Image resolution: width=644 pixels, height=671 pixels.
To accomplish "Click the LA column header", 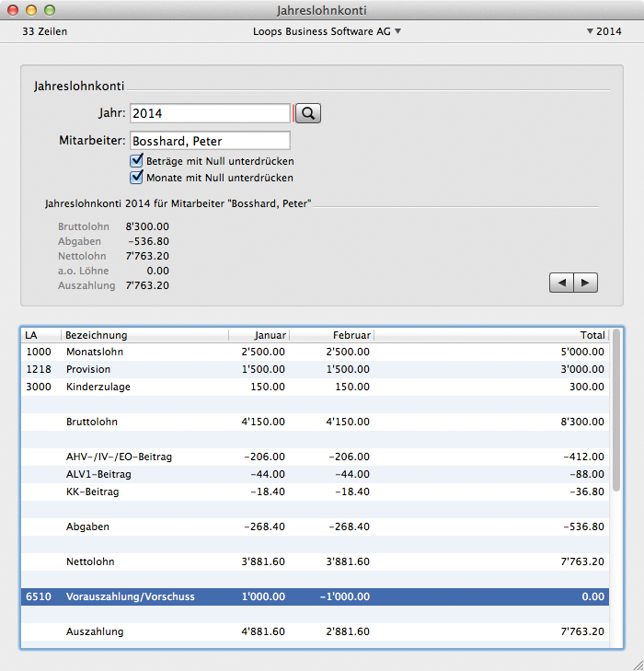I will tap(40, 335).
